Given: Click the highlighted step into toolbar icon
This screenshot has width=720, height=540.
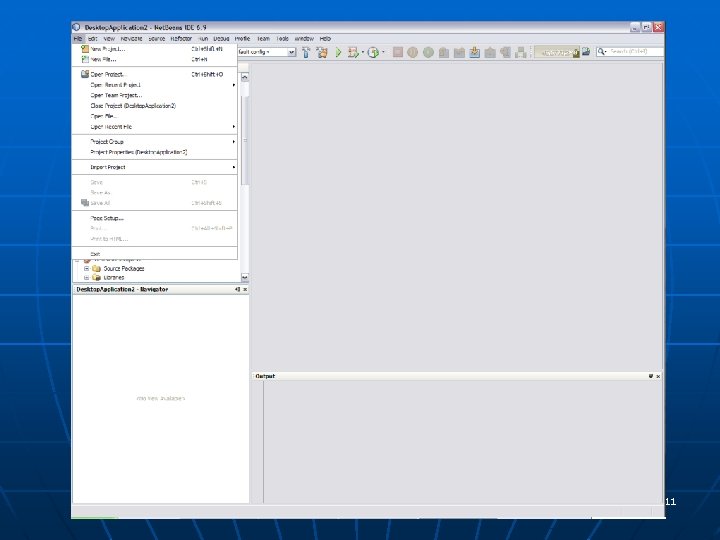Looking at the screenshot, I should tap(475, 52).
